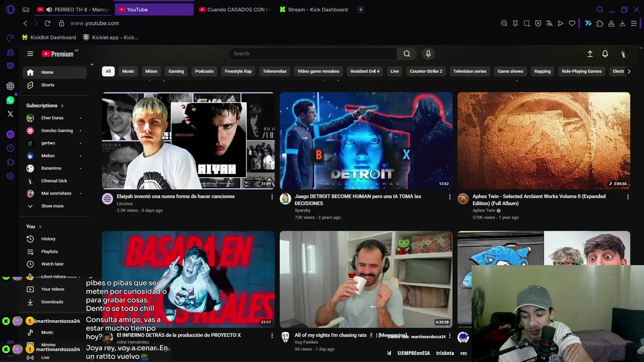Click the www.youtube.com address bar
Screen dimensions: 644x362
point(95,23)
